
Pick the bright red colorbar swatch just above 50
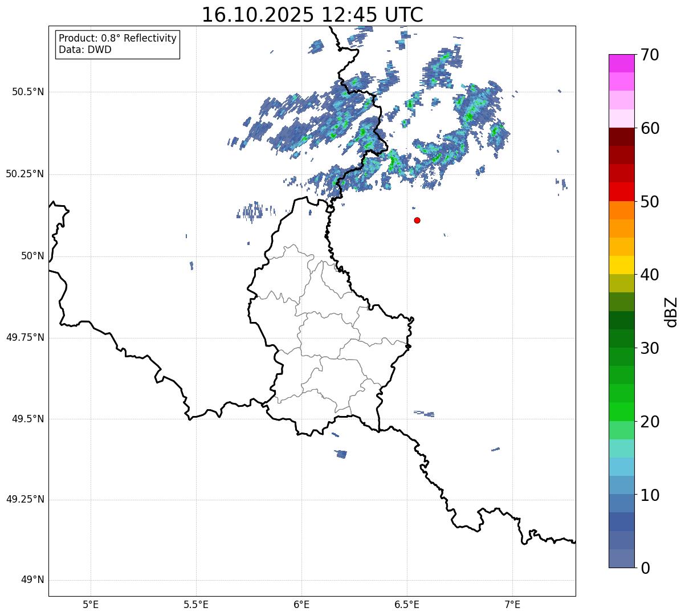[x=622, y=192]
